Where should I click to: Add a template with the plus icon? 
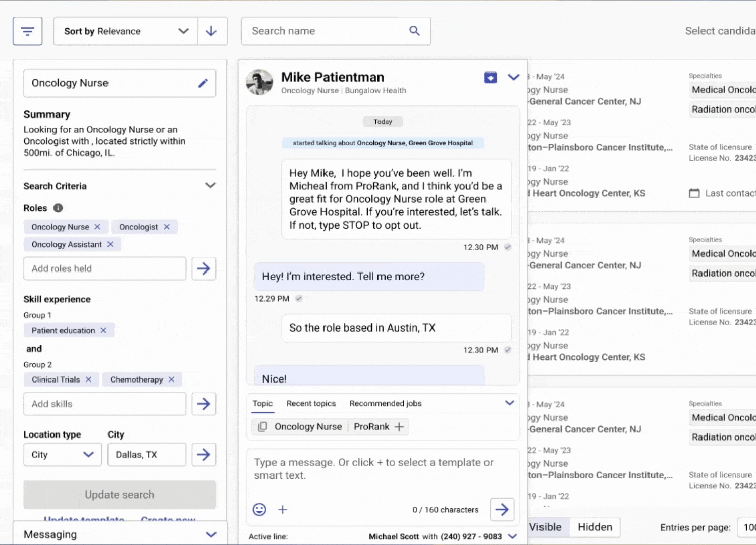coord(283,510)
